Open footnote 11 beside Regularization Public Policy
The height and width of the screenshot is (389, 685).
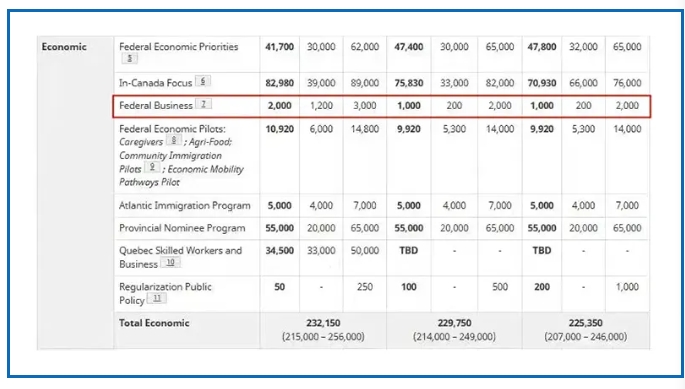(x=157, y=299)
